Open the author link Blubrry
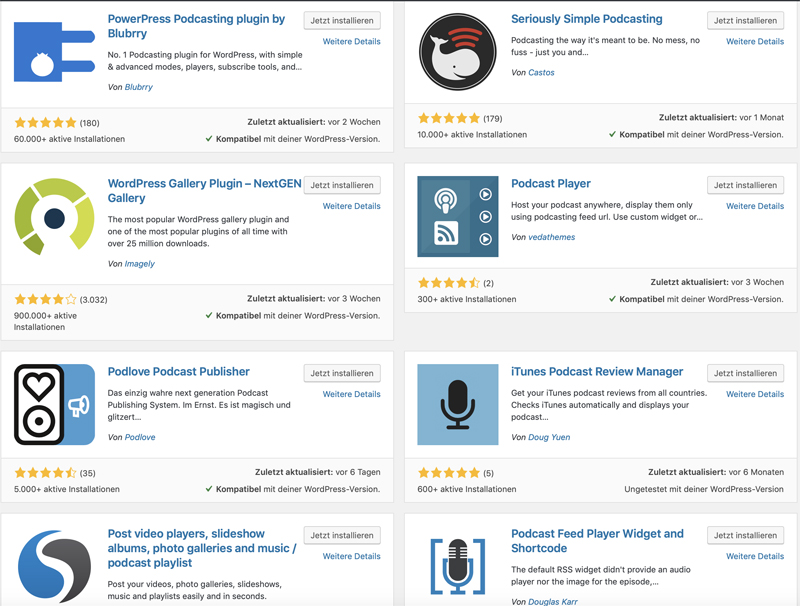Image resolution: width=800 pixels, height=606 pixels. (139, 87)
